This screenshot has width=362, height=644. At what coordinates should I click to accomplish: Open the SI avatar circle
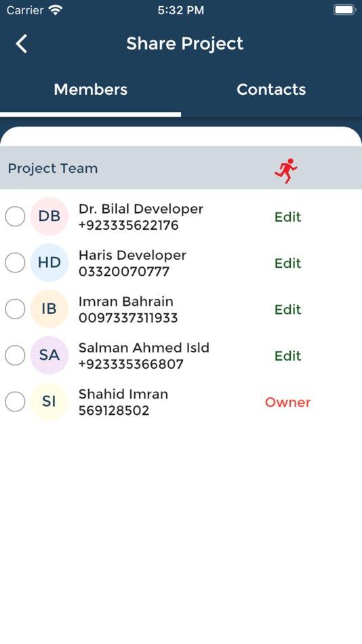49,402
